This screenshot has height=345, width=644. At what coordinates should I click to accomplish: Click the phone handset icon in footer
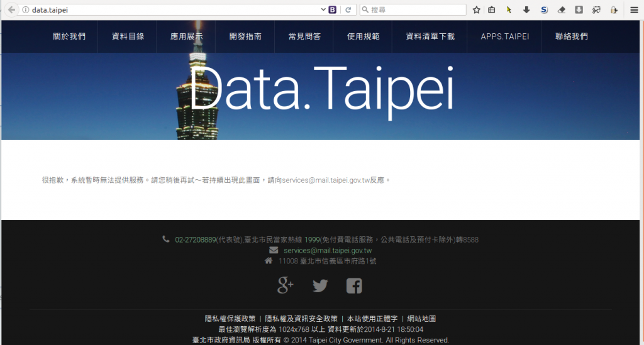coord(166,239)
